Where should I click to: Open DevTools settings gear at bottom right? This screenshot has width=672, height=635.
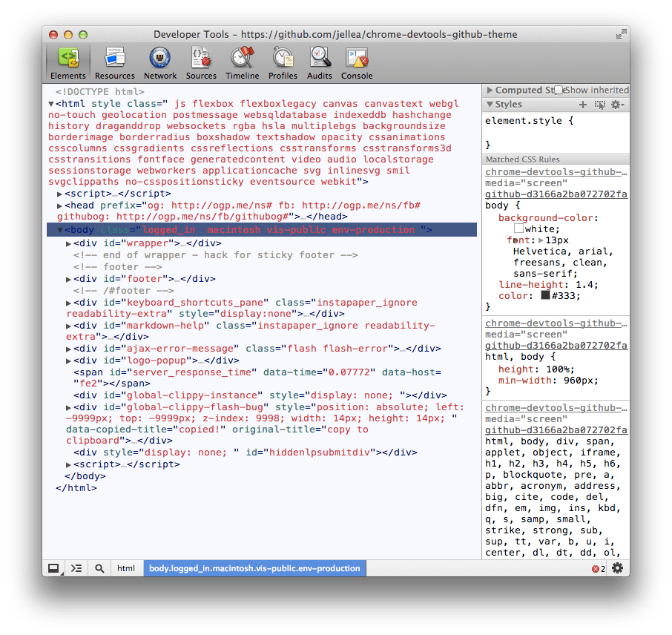[x=618, y=568]
